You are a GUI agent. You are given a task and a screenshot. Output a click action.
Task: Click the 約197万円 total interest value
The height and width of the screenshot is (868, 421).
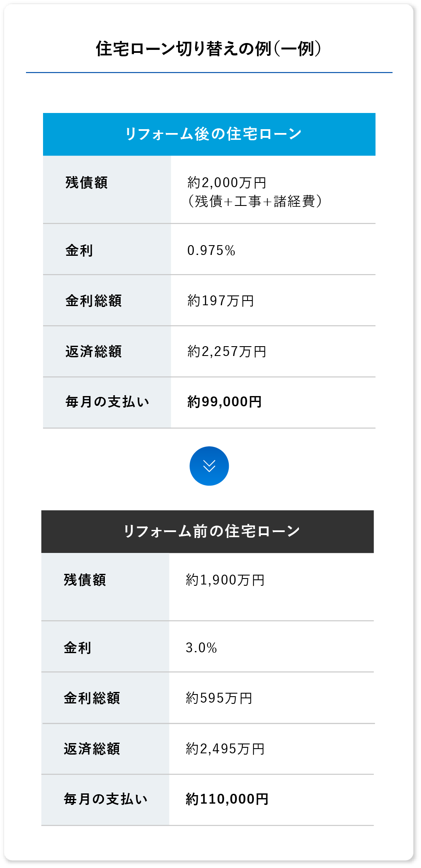click(x=221, y=301)
